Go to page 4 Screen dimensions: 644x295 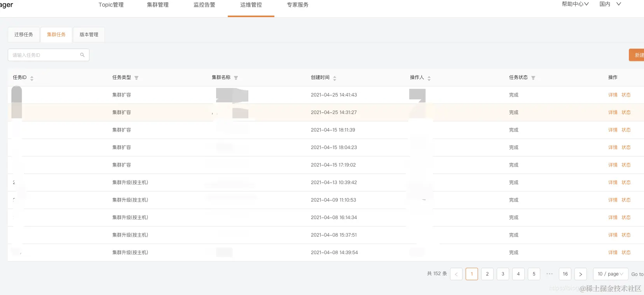pos(518,274)
